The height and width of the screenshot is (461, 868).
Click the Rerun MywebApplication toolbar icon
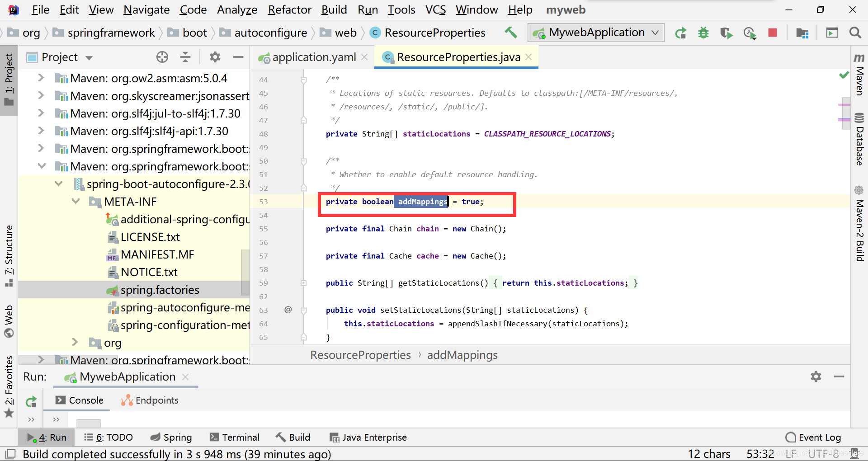point(680,33)
